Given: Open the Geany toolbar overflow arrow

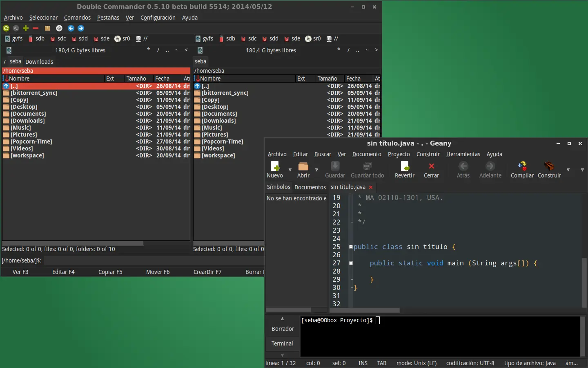Looking at the screenshot, I should click(582, 170).
